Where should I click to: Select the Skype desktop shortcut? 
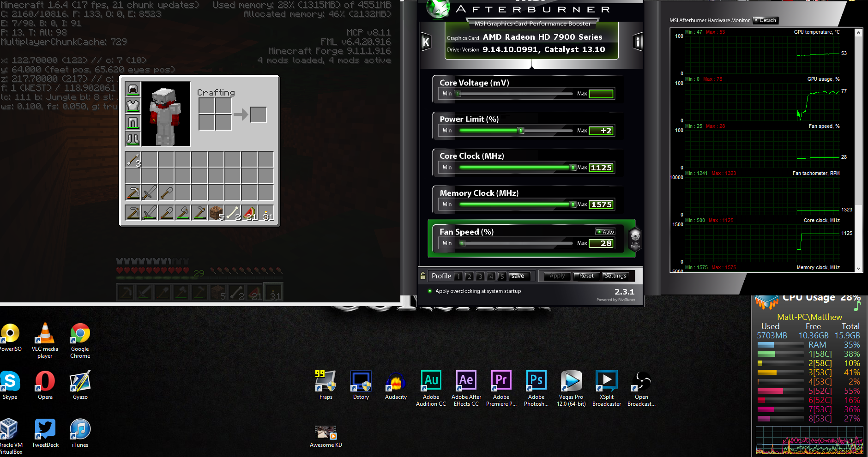coord(10,385)
